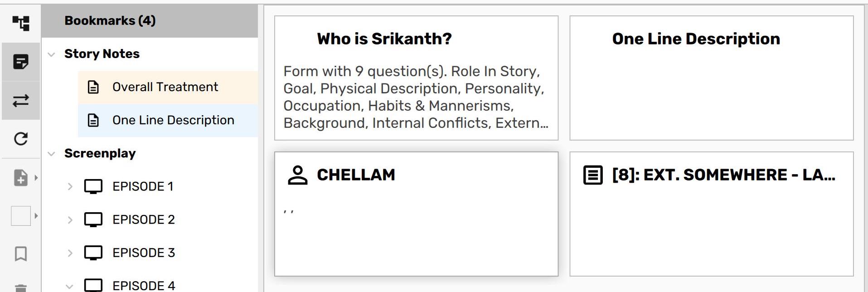
Task: Click the structure tree icon in sidebar
Action: click(x=21, y=23)
